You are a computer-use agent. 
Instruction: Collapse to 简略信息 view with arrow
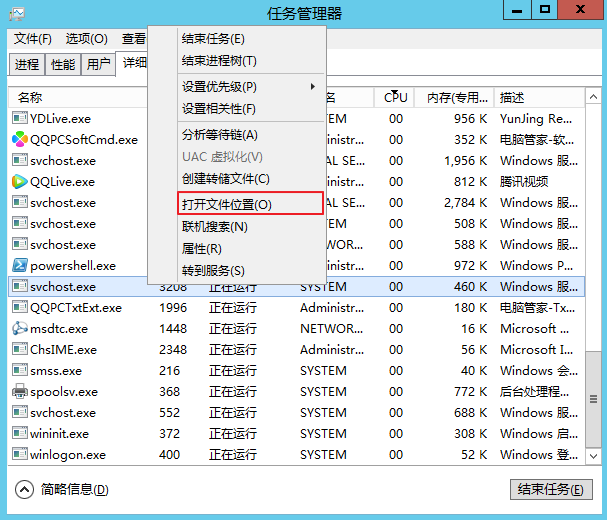point(26,489)
